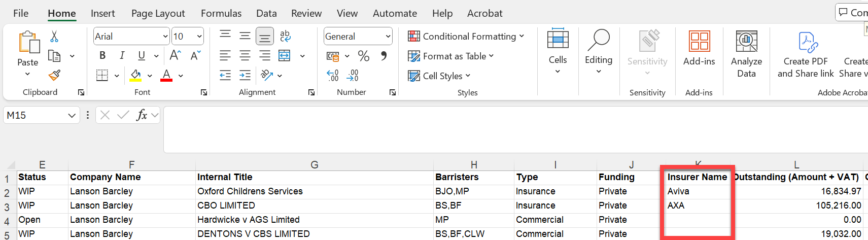
Task: Switch to Insert tab
Action: 103,13
